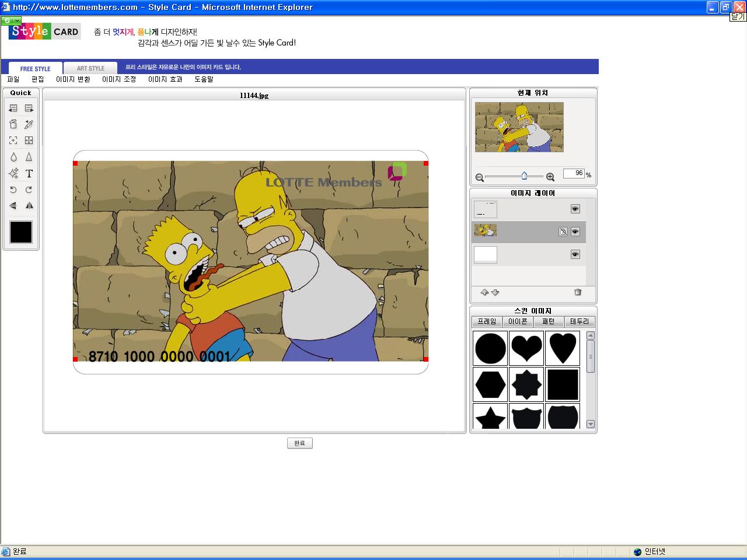Select the four-arrow move tool
This screenshot has width=747, height=560.
[29, 141]
